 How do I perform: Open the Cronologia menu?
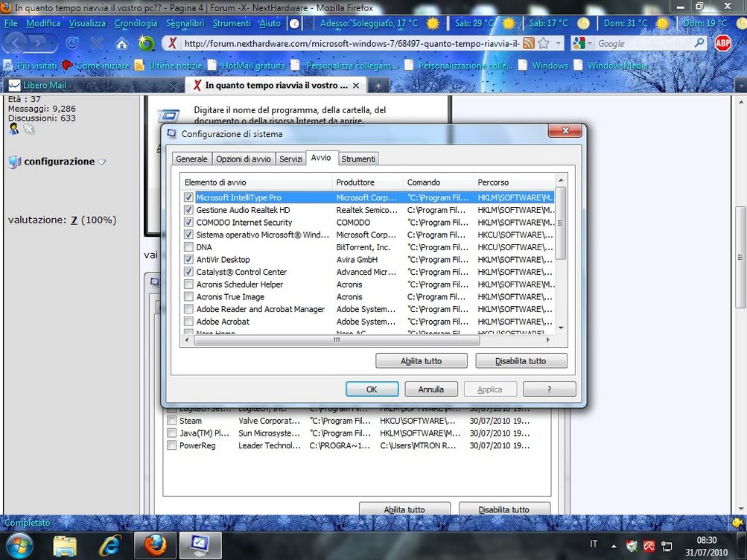pyautogui.click(x=136, y=23)
